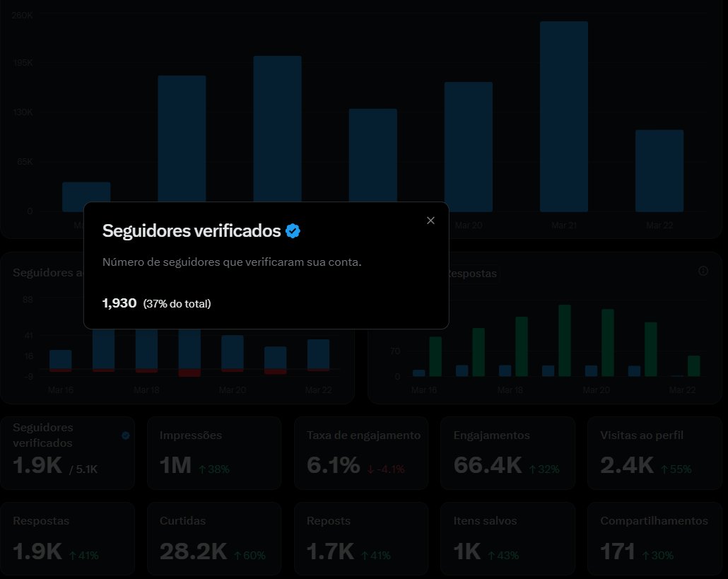The image size is (728, 579).
Task: Click verified badge on Seguidores verificados card
Action: (125, 435)
